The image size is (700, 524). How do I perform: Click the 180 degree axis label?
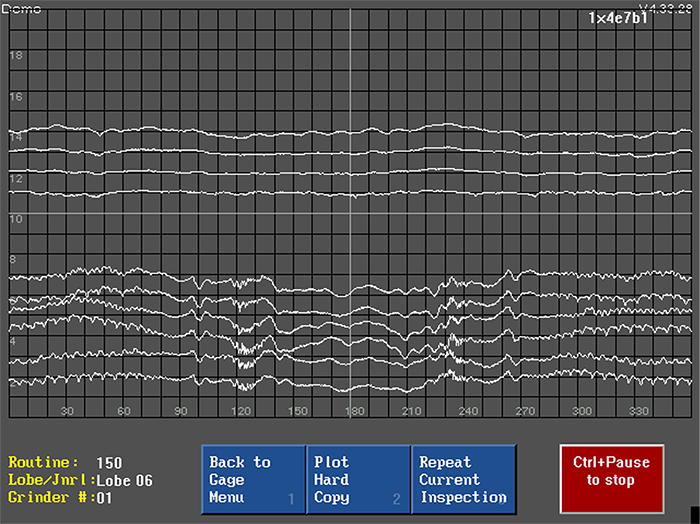pyautogui.click(x=355, y=411)
